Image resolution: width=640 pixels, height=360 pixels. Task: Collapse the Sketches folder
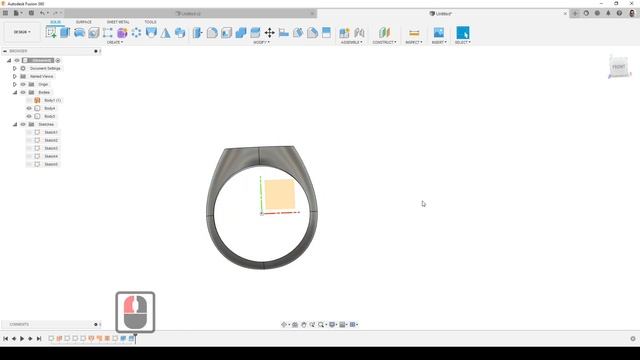tap(15, 124)
